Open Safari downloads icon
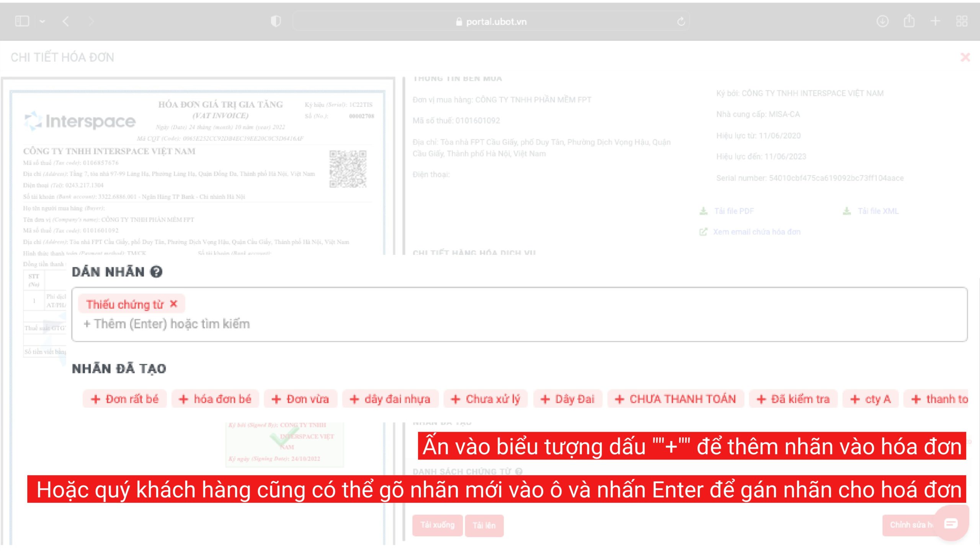The image size is (980, 551). click(882, 21)
